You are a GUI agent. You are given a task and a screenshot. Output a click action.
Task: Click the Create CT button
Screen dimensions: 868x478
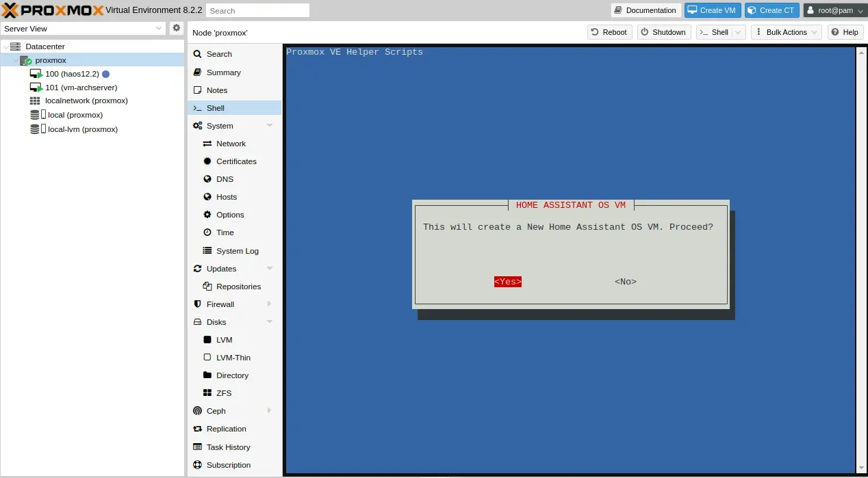pyautogui.click(x=771, y=10)
